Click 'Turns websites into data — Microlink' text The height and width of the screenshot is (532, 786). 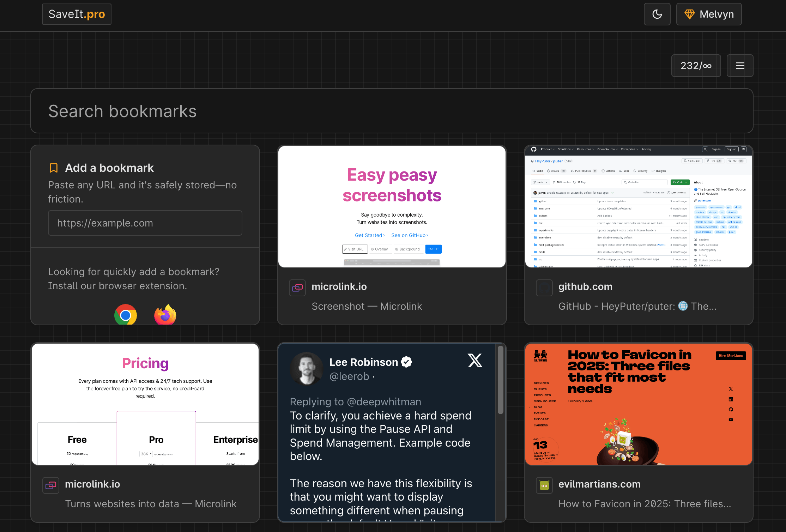pyautogui.click(x=151, y=504)
